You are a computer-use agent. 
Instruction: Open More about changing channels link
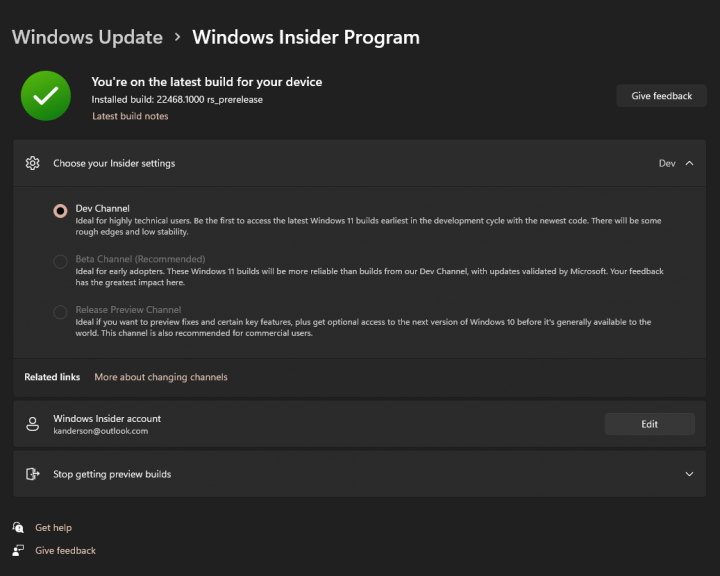point(161,377)
